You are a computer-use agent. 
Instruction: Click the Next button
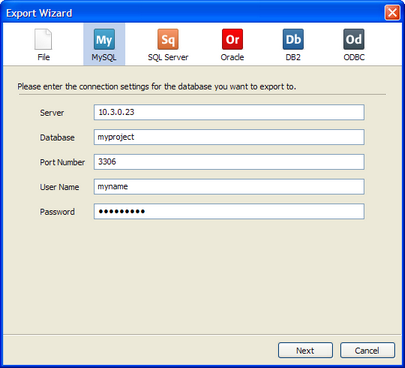click(x=305, y=350)
